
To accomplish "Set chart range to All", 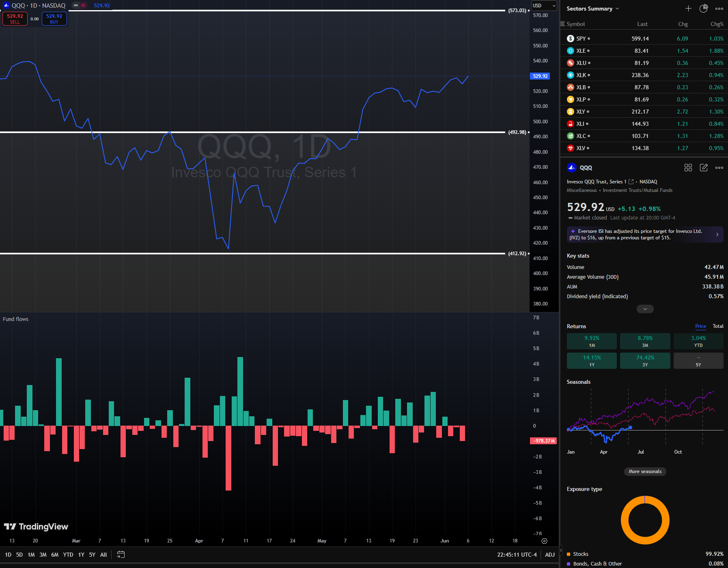I will pyautogui.click(x=103, y=555).
